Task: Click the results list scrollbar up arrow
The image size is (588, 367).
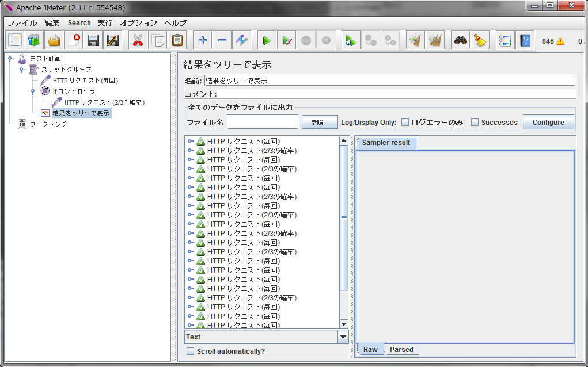Action: [x=343, y=141]
